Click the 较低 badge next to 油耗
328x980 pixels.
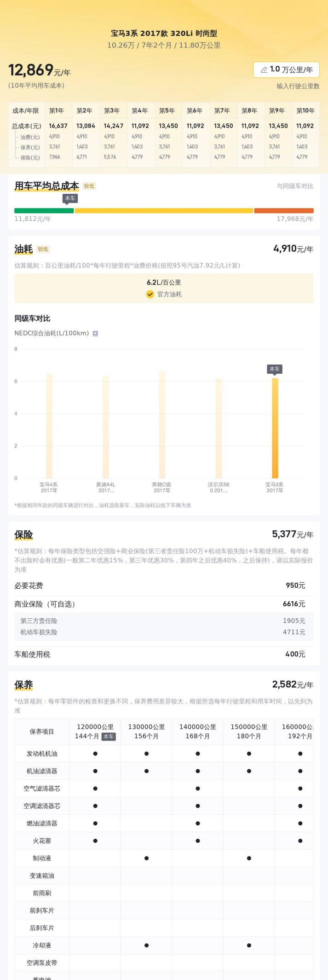(x=43, y=249)
